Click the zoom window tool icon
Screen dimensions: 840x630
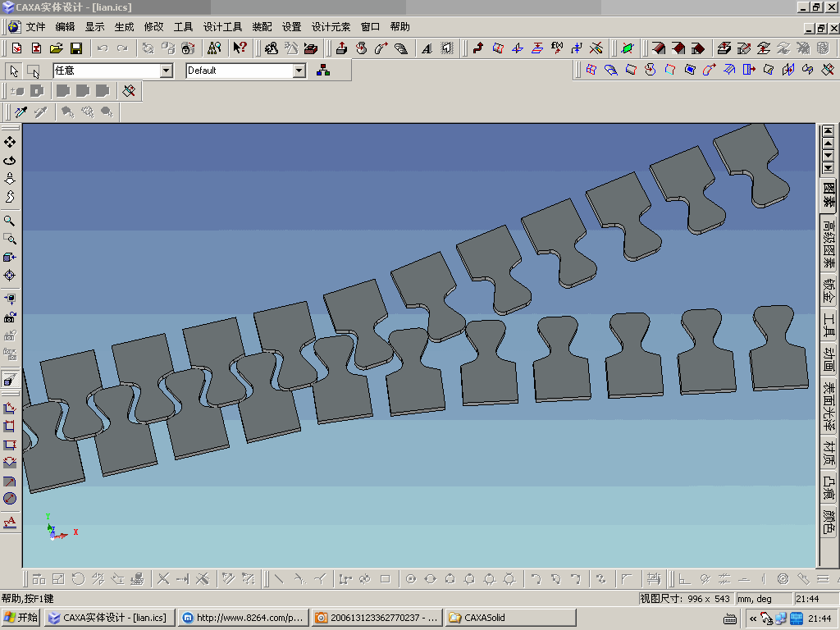tap(10, 239)
